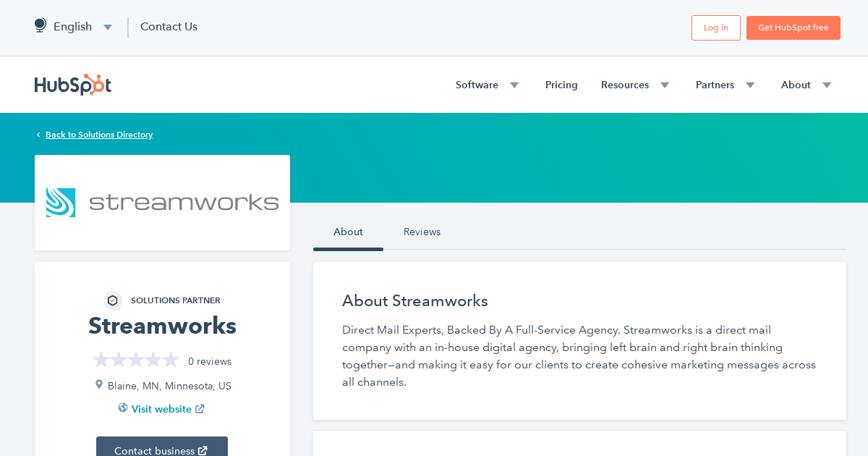Open the About navigation dropdown
This screenshot has width=868, height=456.
coord(806,85)
